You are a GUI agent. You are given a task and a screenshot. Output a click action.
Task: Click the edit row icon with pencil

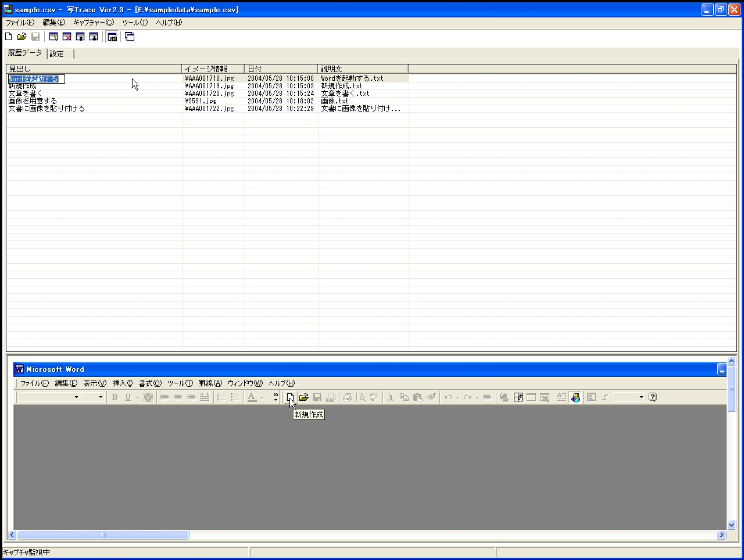click(53, 37)
